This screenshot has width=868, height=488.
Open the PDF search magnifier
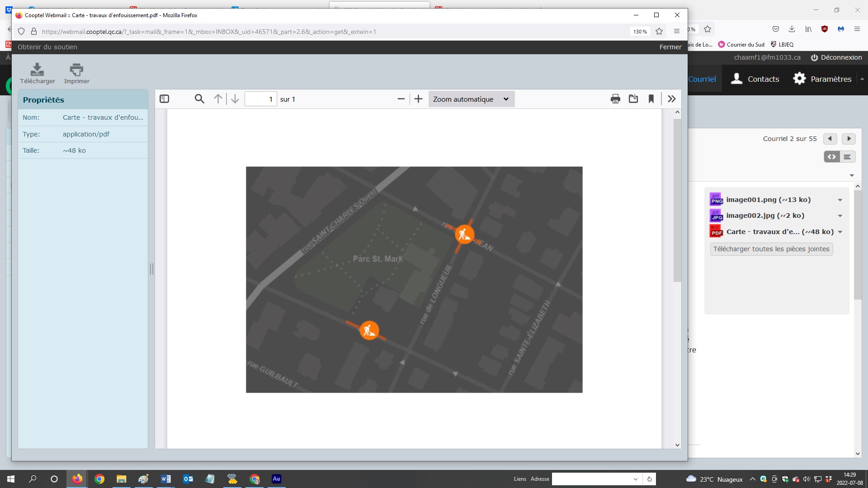pos(199,99)
